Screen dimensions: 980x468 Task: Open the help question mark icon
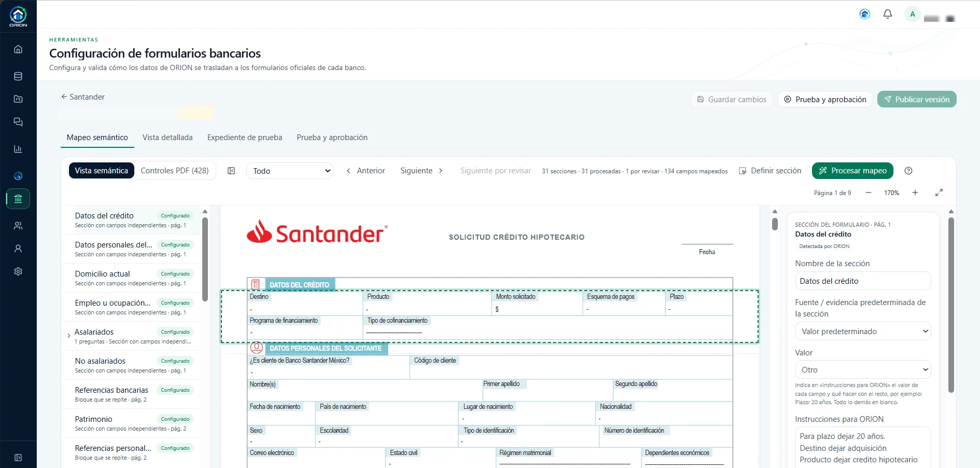(908, 171)
